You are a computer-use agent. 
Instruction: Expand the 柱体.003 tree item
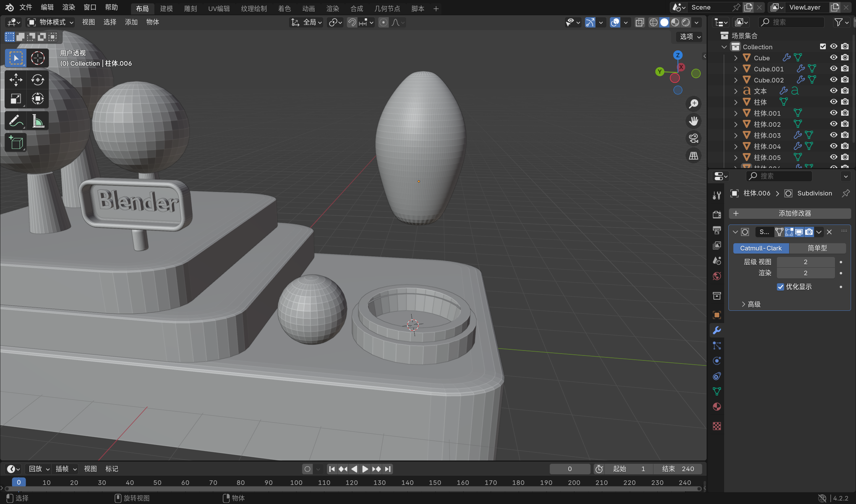736,135
